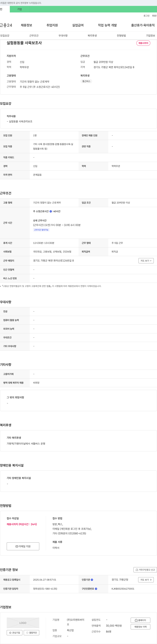Jump to the 우대사항 section tab

63,36
